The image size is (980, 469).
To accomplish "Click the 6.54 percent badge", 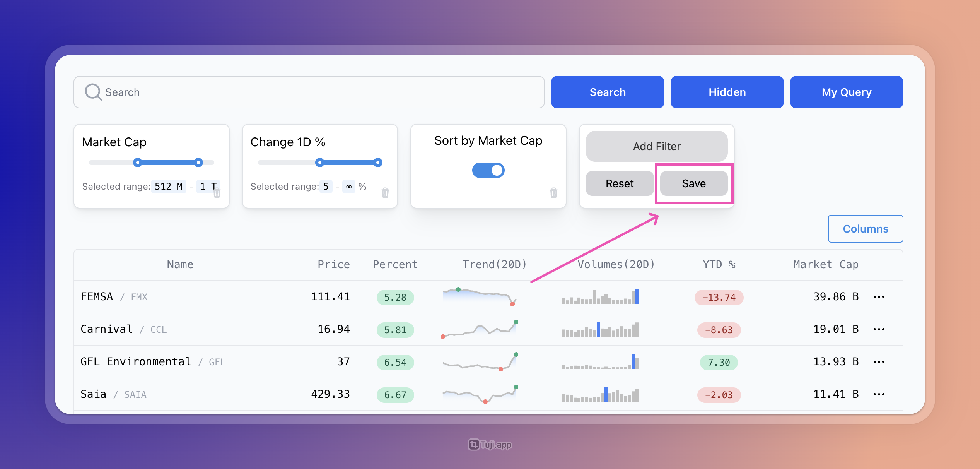I will 395,363.
